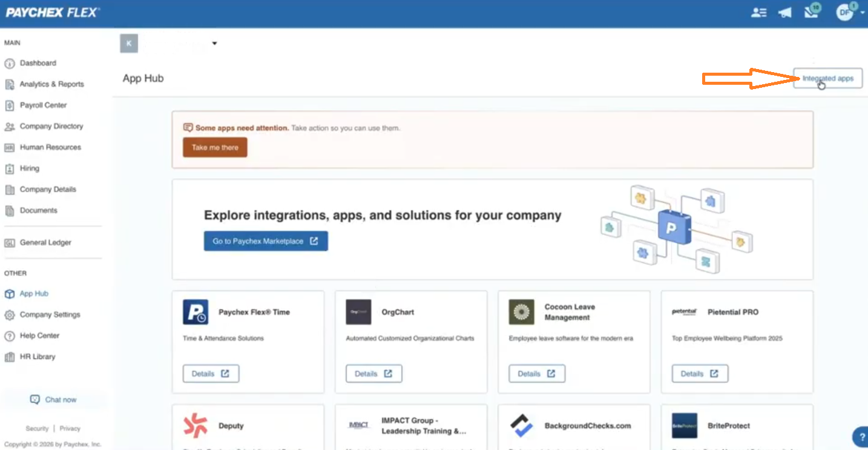This screenshot has height=450, width=868.
Task: Click the integrations illustration graphic
Action: [677, 228]
